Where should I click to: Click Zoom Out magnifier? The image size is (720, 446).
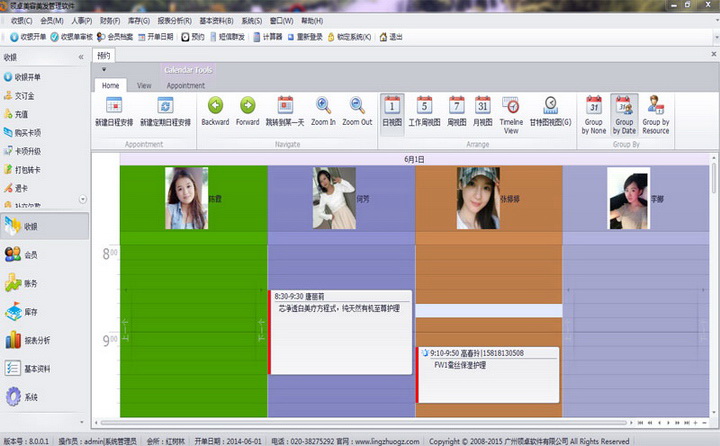coord(357,111)
